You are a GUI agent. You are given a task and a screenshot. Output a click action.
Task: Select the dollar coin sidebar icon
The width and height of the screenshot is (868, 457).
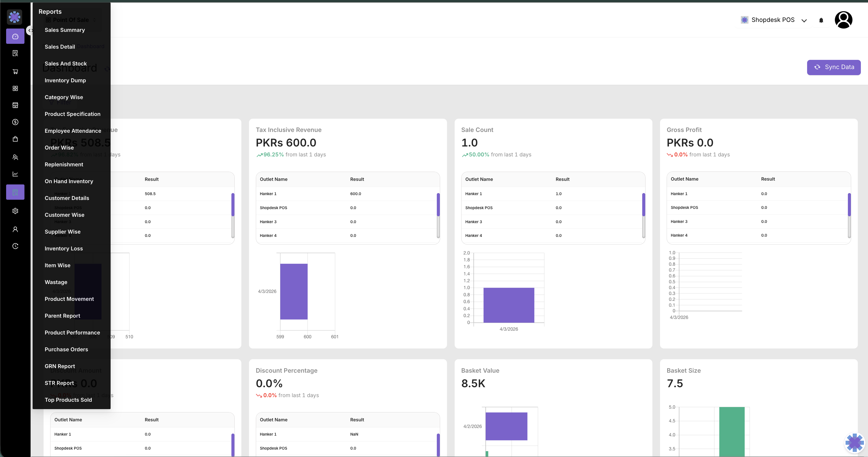point(15,122)
